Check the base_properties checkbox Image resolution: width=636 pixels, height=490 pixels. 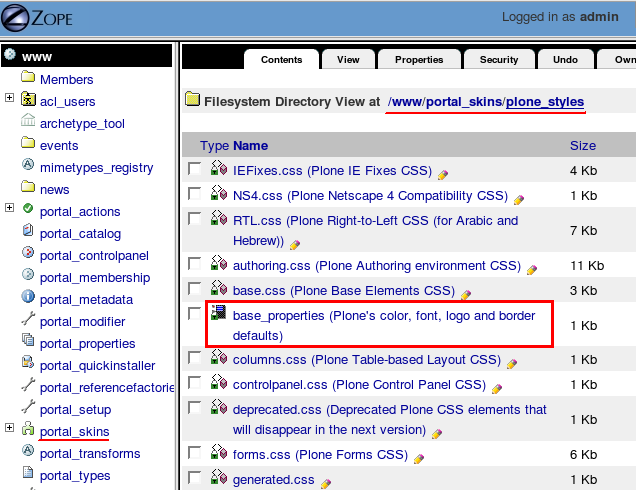194,313
